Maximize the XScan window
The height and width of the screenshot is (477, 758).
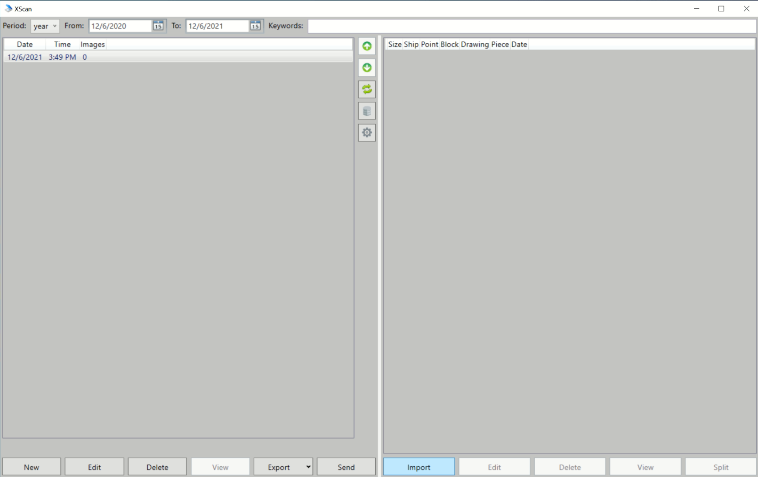click(721, 8)
